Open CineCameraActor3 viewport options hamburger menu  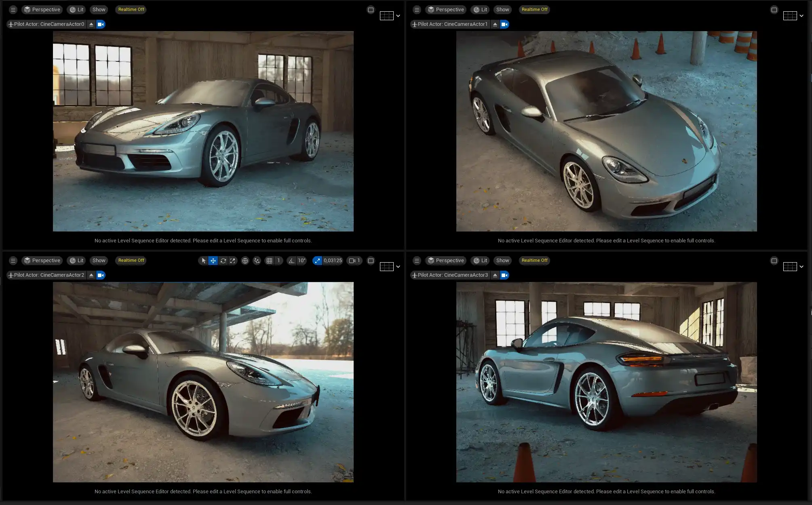coord(417,261)
